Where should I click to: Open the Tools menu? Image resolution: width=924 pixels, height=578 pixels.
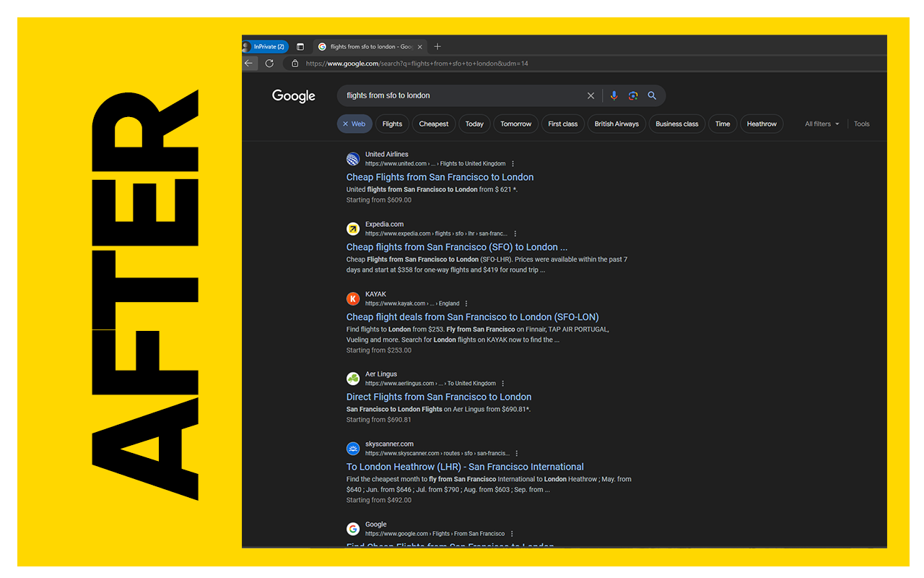[x=862, y=124]
